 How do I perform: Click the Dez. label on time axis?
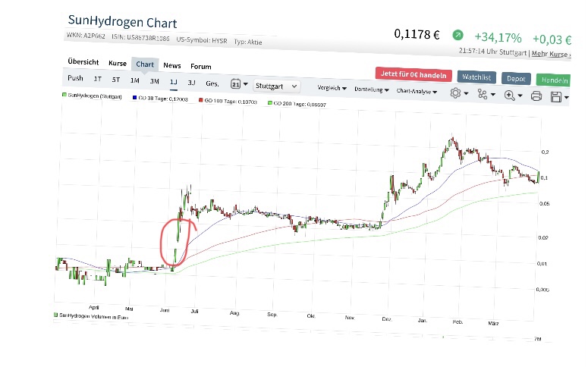387,319
